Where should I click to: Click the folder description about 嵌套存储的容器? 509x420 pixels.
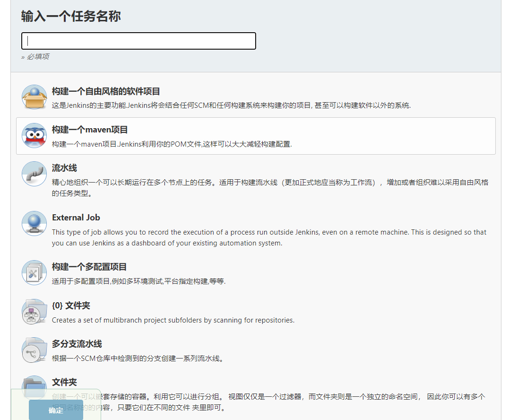pyautogui.click(x=268, y=402)
